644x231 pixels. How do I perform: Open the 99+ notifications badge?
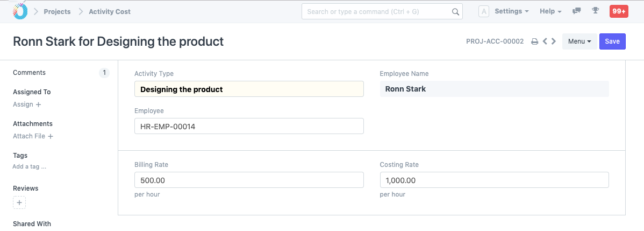[618, 11]
